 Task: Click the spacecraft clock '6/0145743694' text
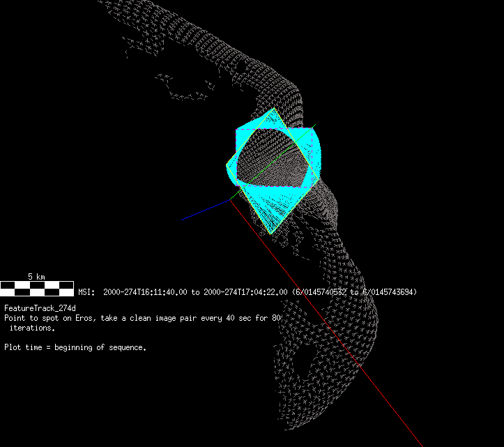click(x=388, y=292)
